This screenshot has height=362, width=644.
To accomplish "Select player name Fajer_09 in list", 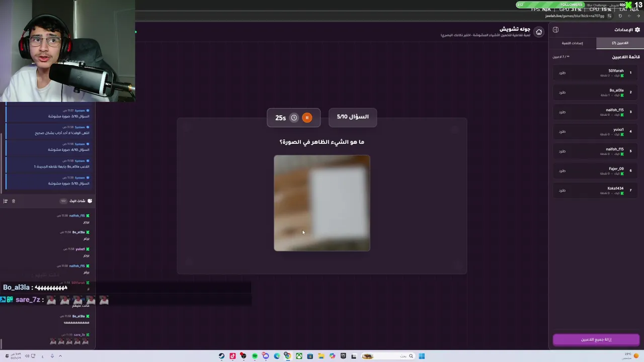I will 616,169.
